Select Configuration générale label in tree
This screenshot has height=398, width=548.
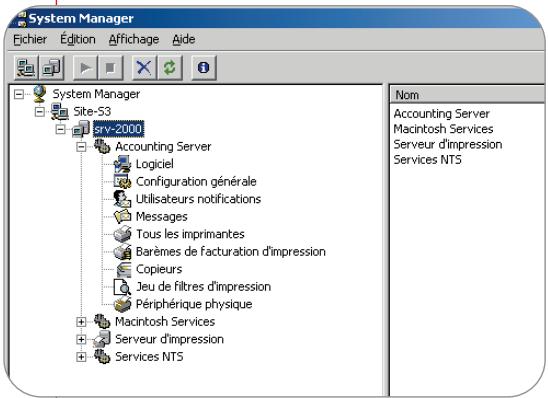pyautogui.click(x=196, y=181)
